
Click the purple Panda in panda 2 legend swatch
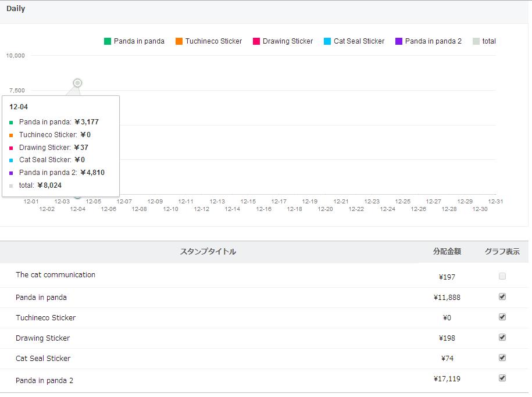click(x=399, y=41)
